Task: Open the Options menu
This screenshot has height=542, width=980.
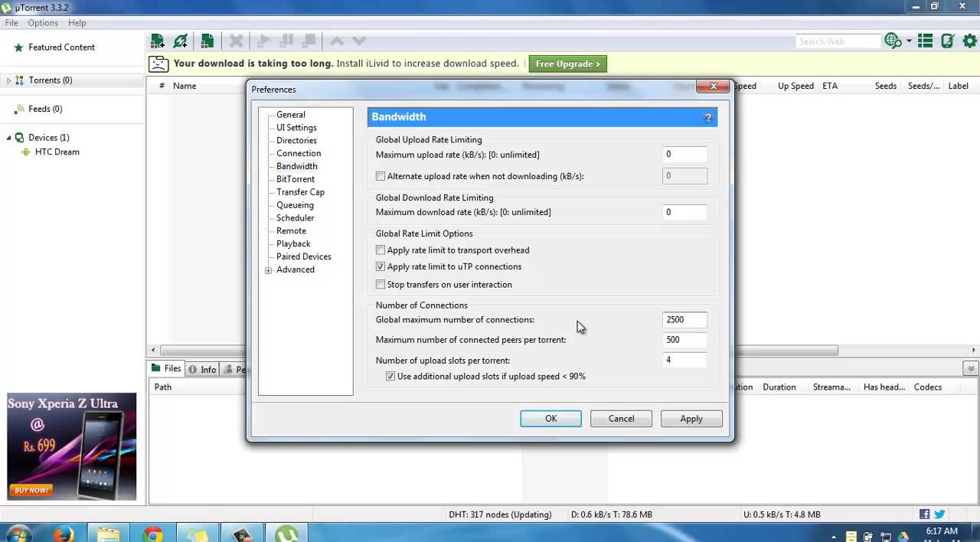Action: pyautogui.click(x=43, y=23)
